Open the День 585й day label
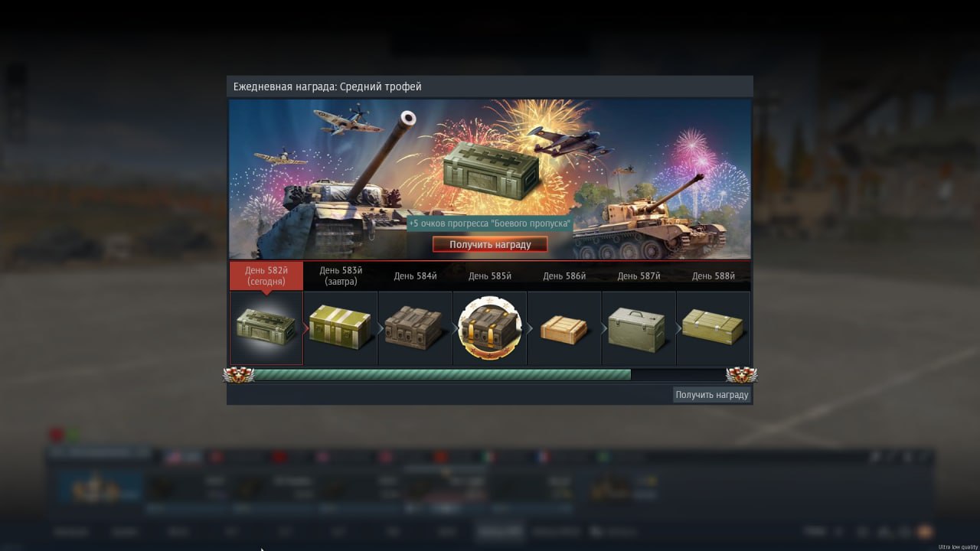The width and height of the screenshot is (980, 551). click(x=489, y=276)
